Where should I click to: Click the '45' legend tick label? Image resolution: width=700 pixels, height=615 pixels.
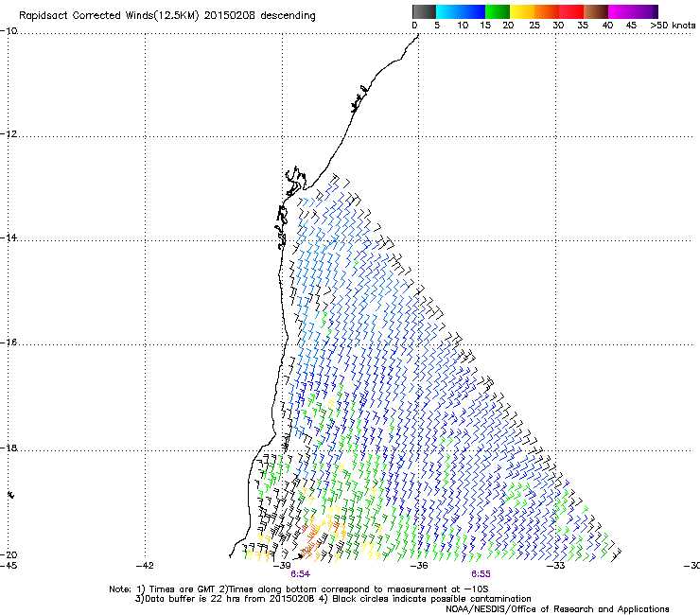(631, 26)
